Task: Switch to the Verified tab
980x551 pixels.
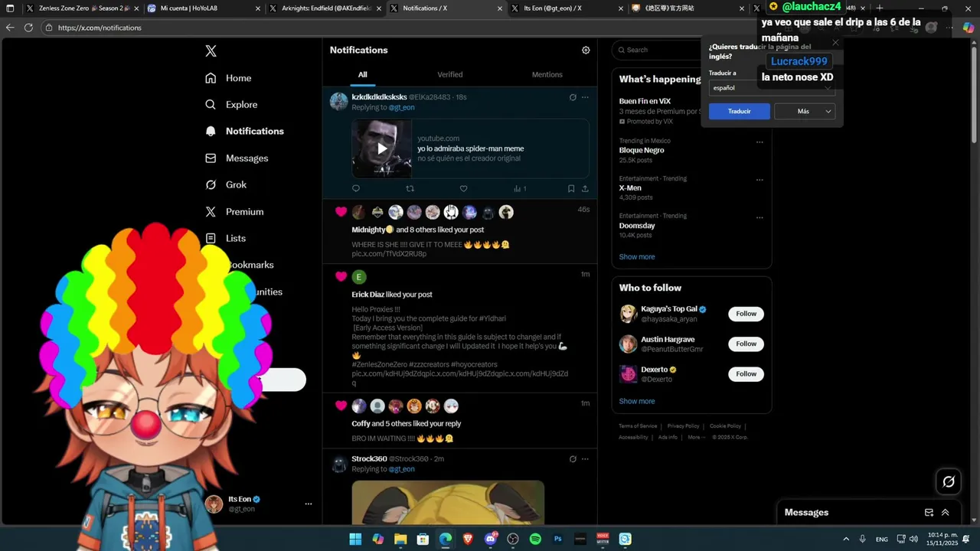Action: 450,75
